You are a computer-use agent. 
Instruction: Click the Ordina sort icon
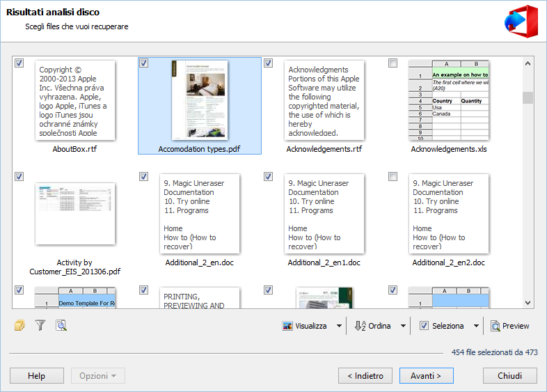tap(360, 326)
